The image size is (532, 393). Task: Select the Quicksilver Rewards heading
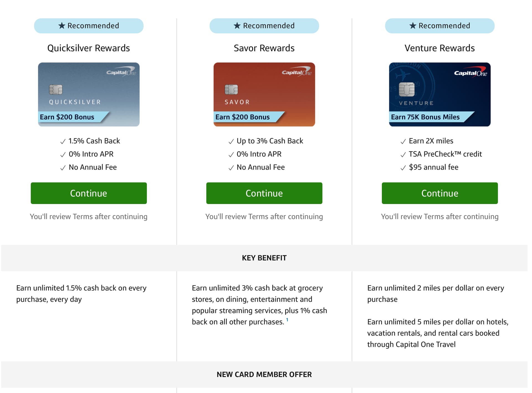point(89,48)
